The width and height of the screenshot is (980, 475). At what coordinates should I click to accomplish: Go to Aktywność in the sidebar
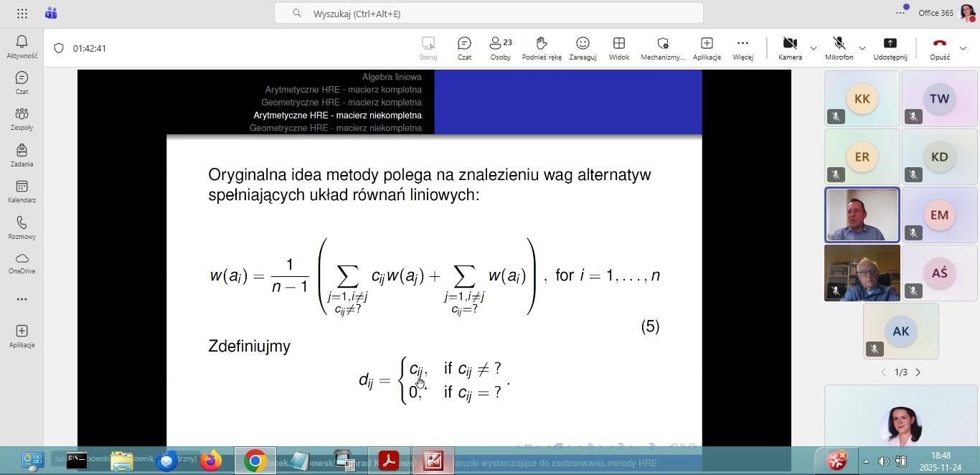coord(22,47)
